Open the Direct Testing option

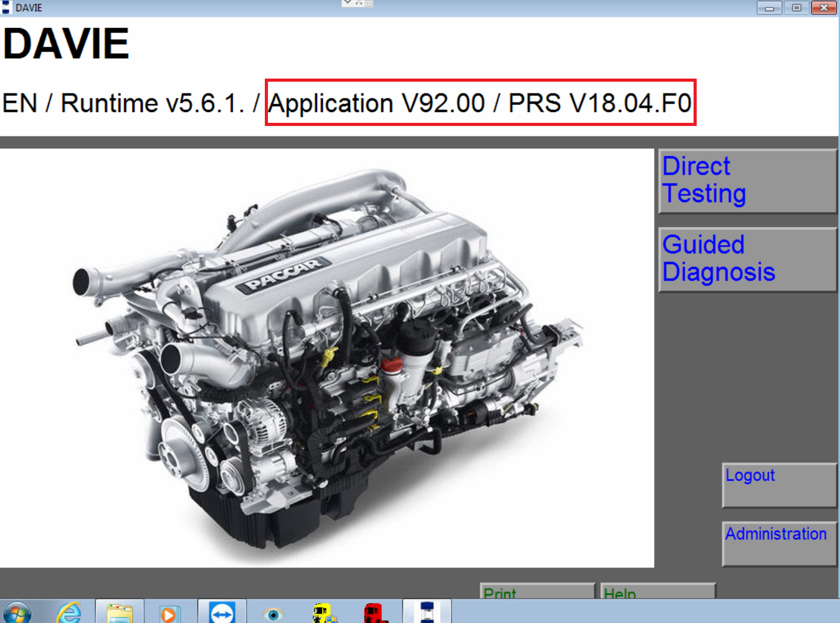pos(747,181)
